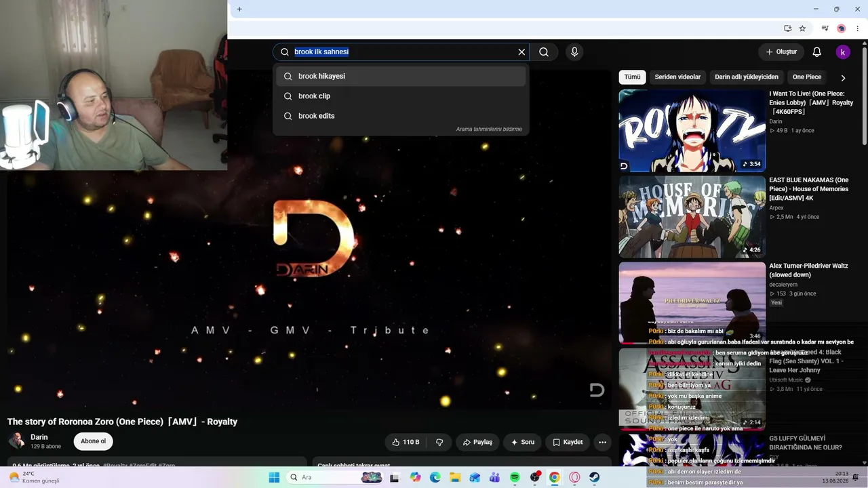Launch Copilot from the taskbar

(415, 477)
